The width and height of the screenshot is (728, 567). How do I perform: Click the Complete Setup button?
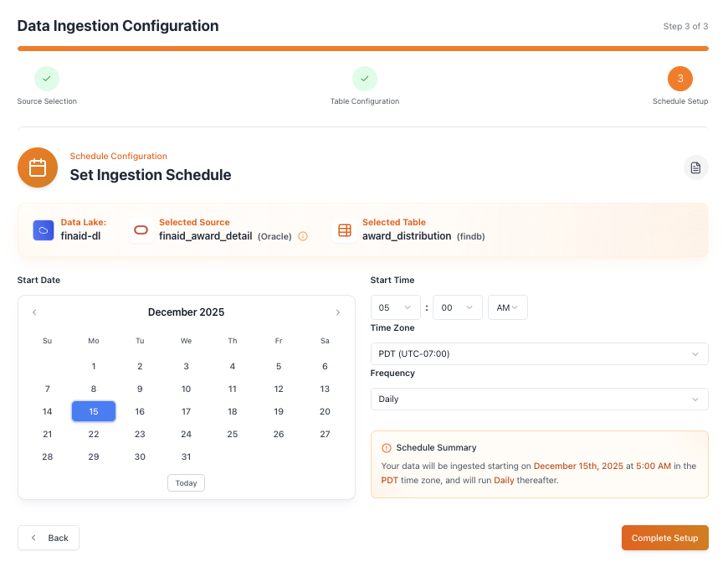(x=664, y=538)
